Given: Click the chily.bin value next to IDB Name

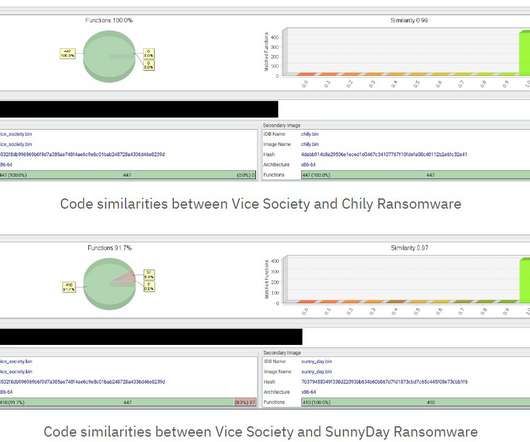Looking at the screenshot, I should click(310, 134).
